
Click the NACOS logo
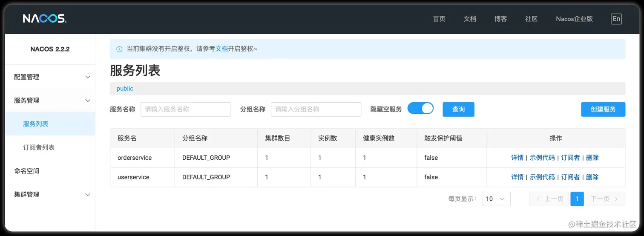click(x=45, y=19)
